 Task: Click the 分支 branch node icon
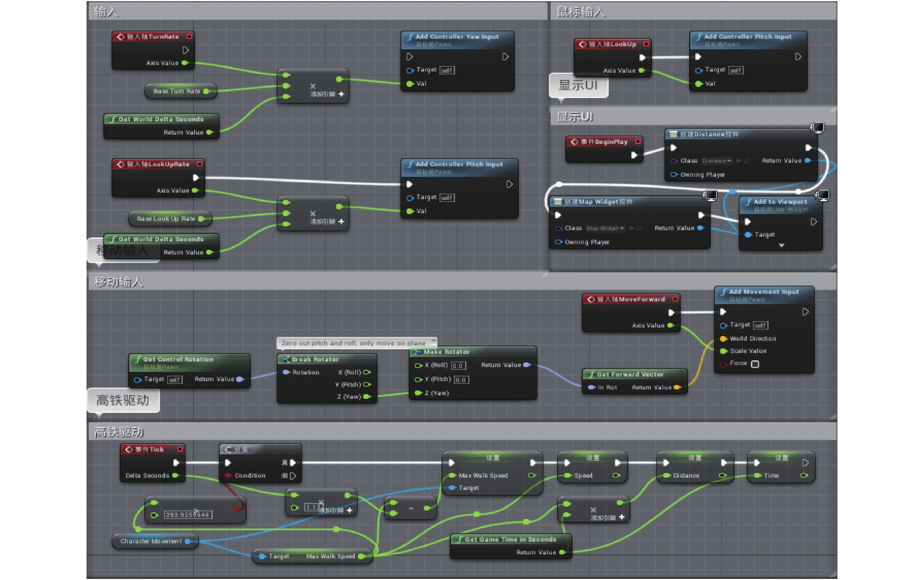228,449
